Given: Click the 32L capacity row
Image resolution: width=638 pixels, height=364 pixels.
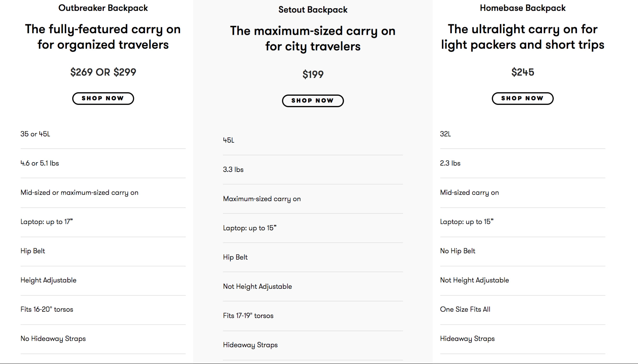Looking at the screenshot, I should 445,134.
